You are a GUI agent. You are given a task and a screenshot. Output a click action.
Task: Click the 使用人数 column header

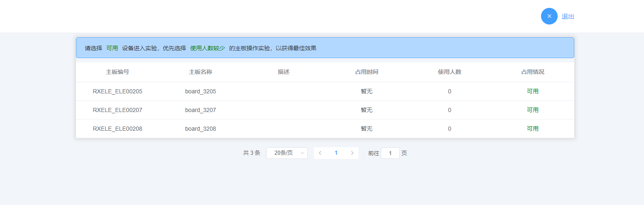coord(450,72)
